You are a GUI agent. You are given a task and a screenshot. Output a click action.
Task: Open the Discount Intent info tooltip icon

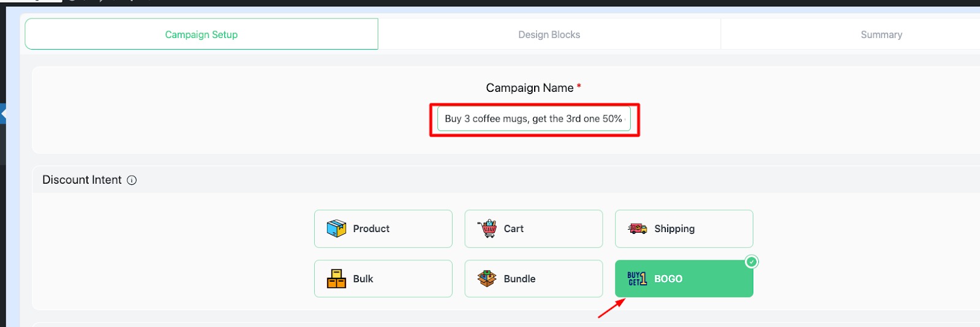tap(132, 180)
